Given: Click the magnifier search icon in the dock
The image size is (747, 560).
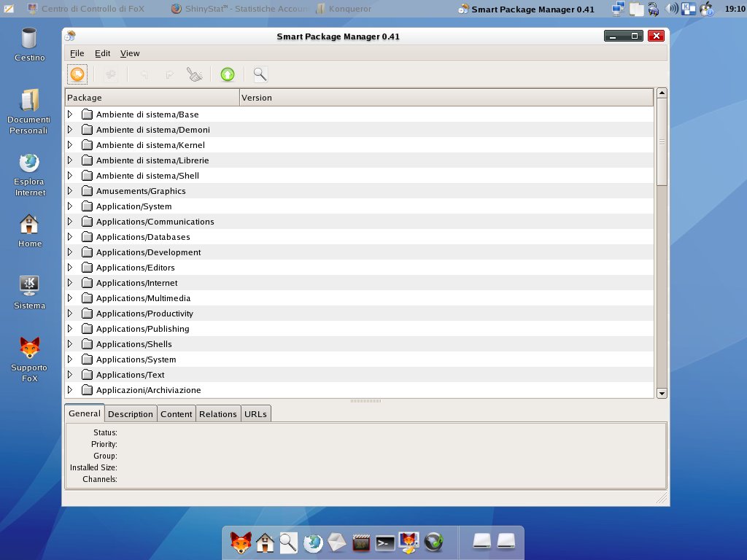Looking at the screenshot, I should (288, 542).
